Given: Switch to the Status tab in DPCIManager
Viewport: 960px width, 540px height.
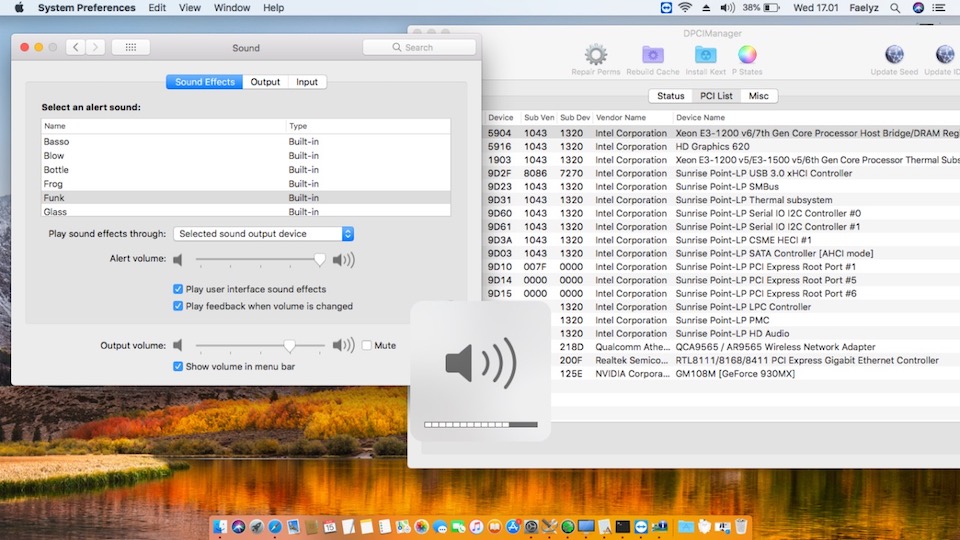Looking at the screenshot, I should [x=670, y=96].
